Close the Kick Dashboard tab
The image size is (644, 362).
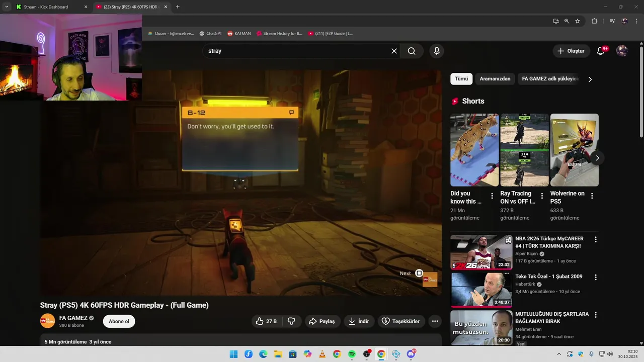point(86,7)
